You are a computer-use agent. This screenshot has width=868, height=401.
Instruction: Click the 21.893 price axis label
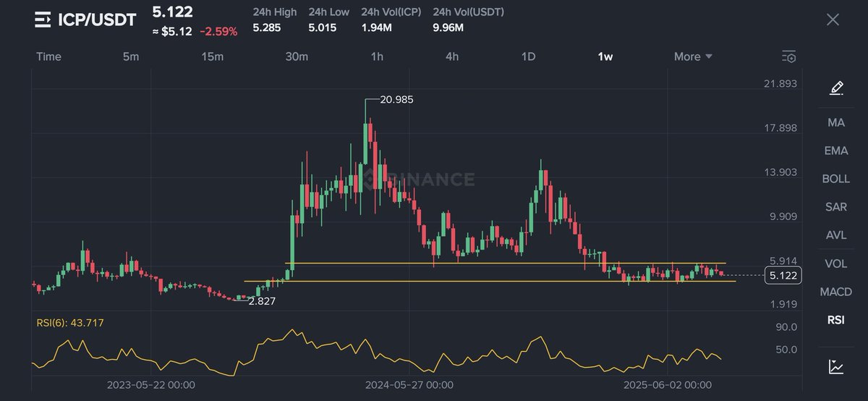pyautogui.click(x=780, y=84)
